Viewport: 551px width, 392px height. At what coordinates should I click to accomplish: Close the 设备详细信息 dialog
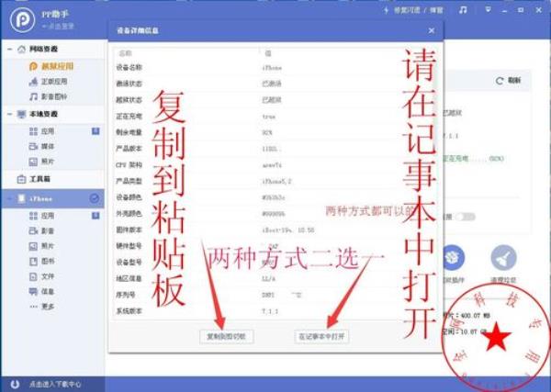pyautogui.click(x=432, y=30)
